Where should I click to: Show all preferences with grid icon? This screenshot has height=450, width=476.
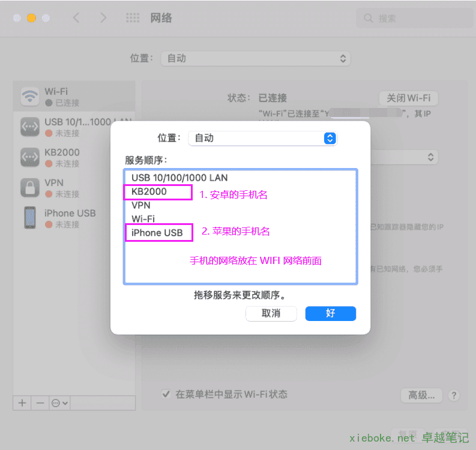(x=133, y=18)
